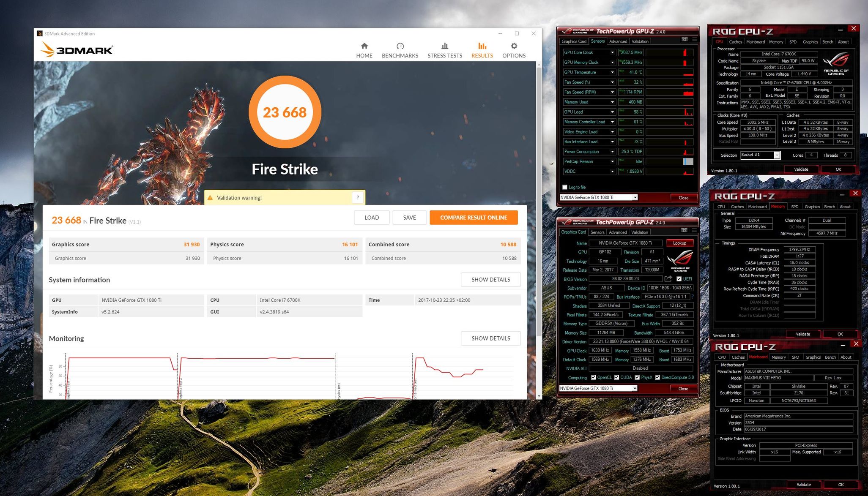Image resolution: width=868 pixels, height=496 pixels.
Task: Open the Caches tab in top CPU-Z window
Action: tap(735, 42)
